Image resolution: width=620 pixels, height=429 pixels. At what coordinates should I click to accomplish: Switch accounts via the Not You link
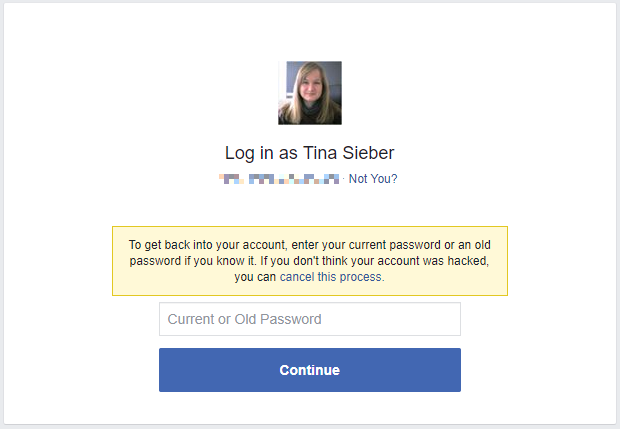(374, 179)
